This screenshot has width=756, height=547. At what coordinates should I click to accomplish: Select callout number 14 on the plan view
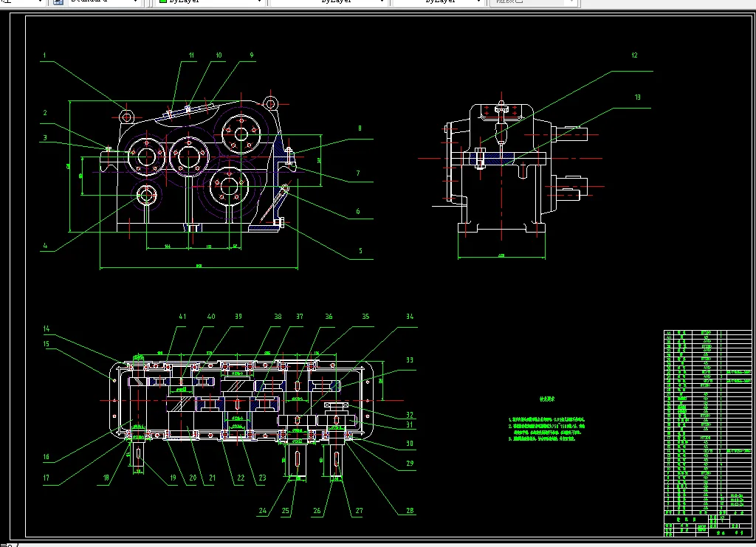47,328
